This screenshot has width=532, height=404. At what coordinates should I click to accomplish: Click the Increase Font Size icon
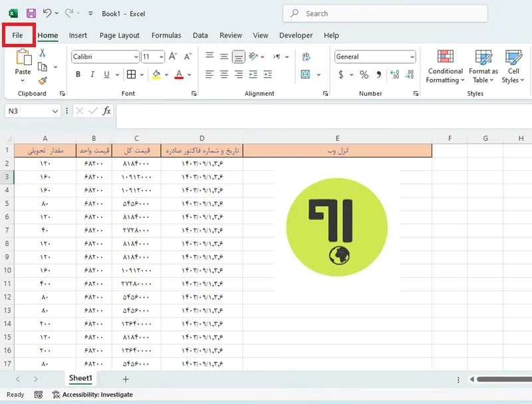(x=173, y=56)
